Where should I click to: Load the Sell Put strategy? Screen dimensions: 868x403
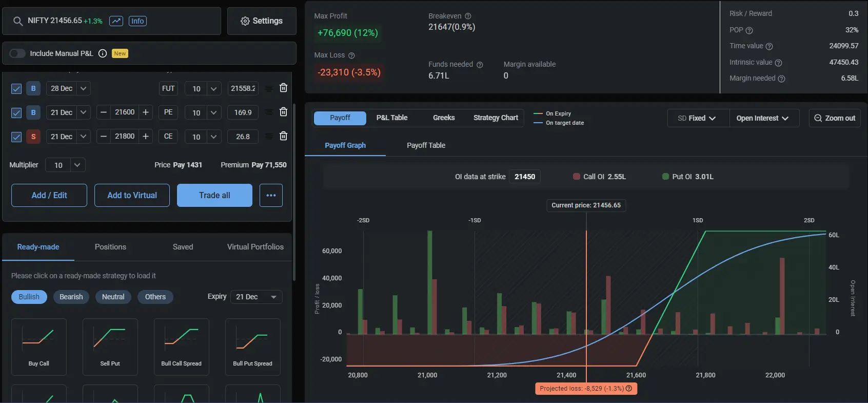click(x=110, y=347)
